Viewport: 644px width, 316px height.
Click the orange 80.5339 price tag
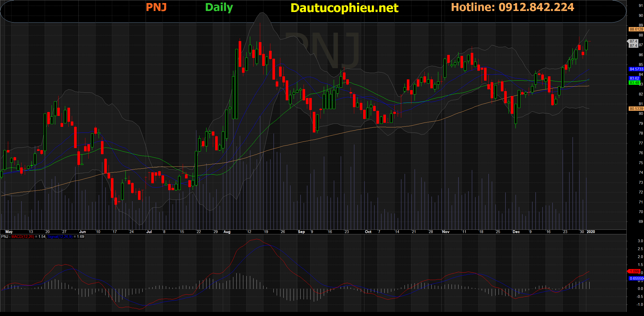636,109
